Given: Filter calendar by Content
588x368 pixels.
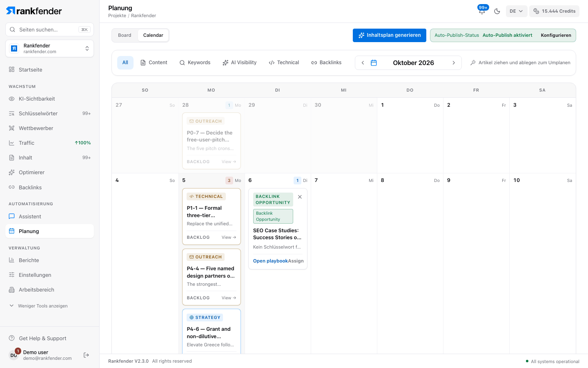Looking at the screenshot, I should 154,63.
